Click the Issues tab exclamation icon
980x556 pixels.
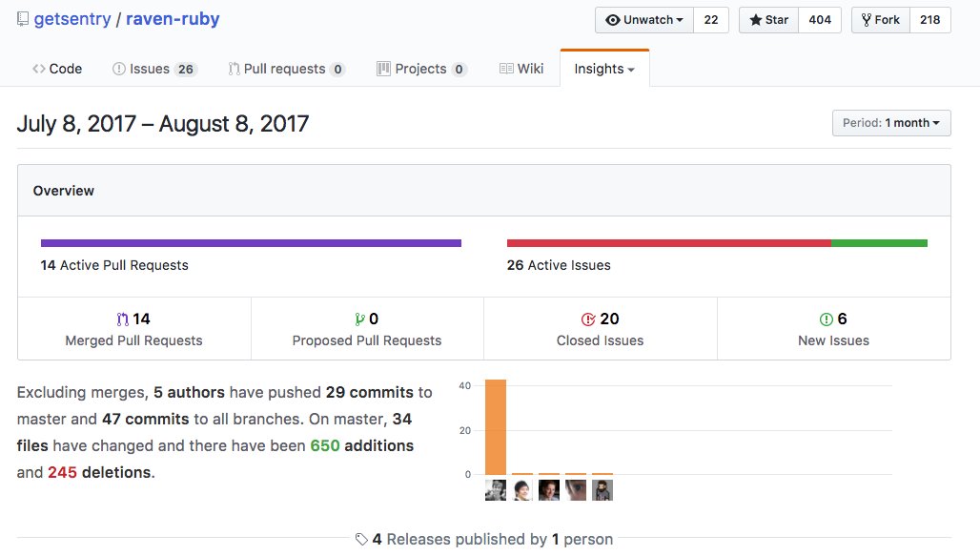119,69
